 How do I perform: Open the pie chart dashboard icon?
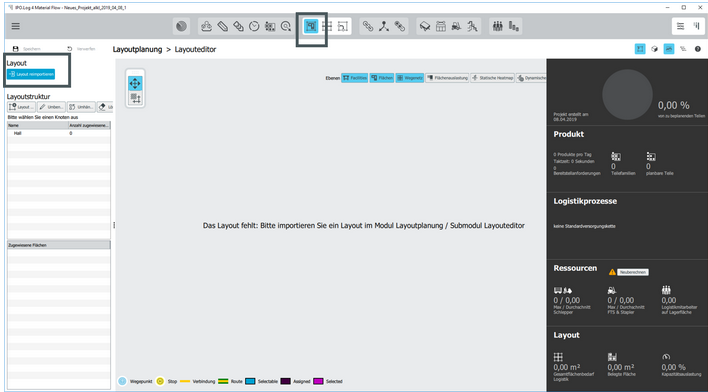[182, 26]
